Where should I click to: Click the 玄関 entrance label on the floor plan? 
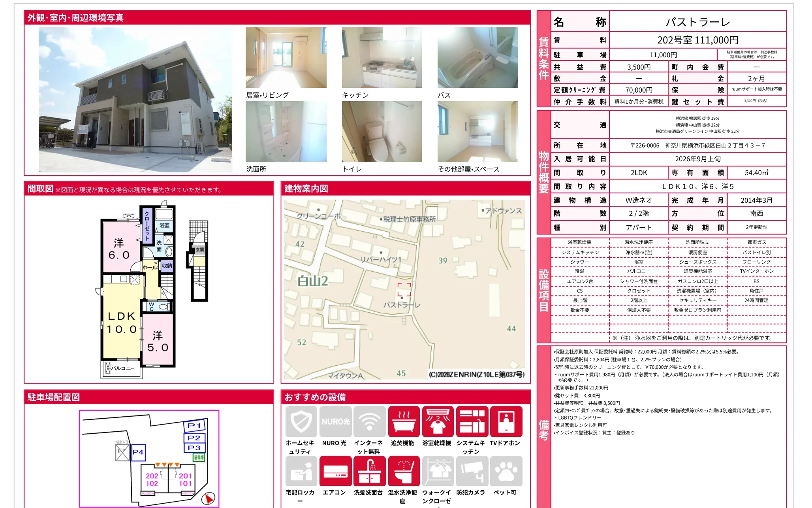click(200, 249)
